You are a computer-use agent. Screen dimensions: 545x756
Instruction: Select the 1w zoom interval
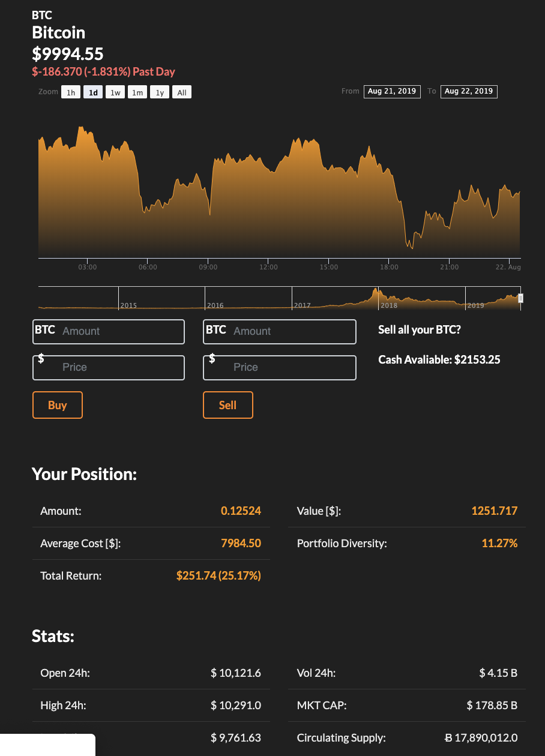[x=115, y=92]
